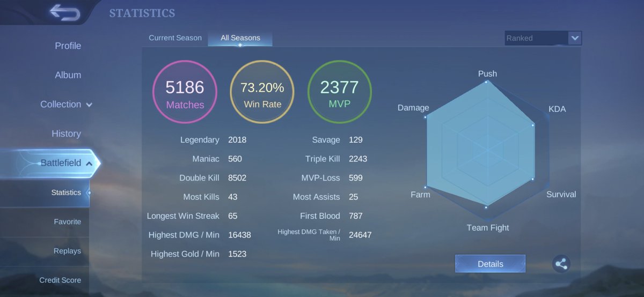Click the Collection label in sidebar
This screenshot has width=644, height=297.
click(x=61, y=105)
